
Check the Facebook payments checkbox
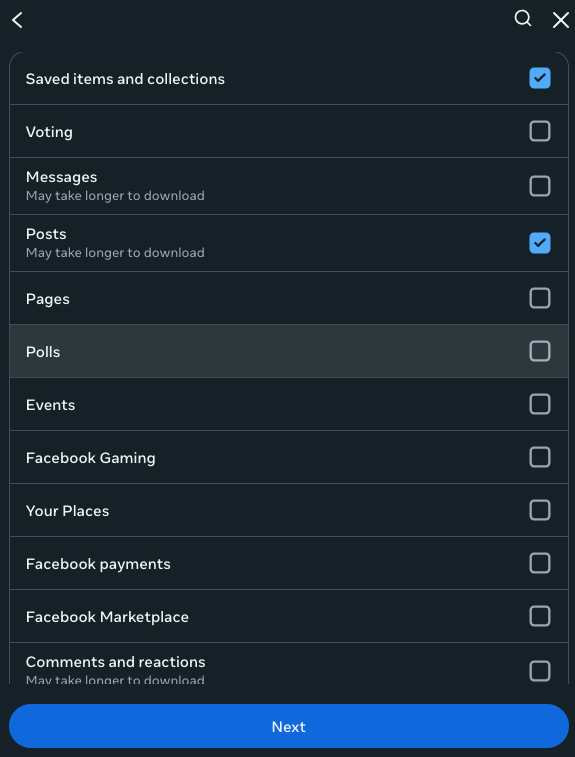tap(540, 563)
